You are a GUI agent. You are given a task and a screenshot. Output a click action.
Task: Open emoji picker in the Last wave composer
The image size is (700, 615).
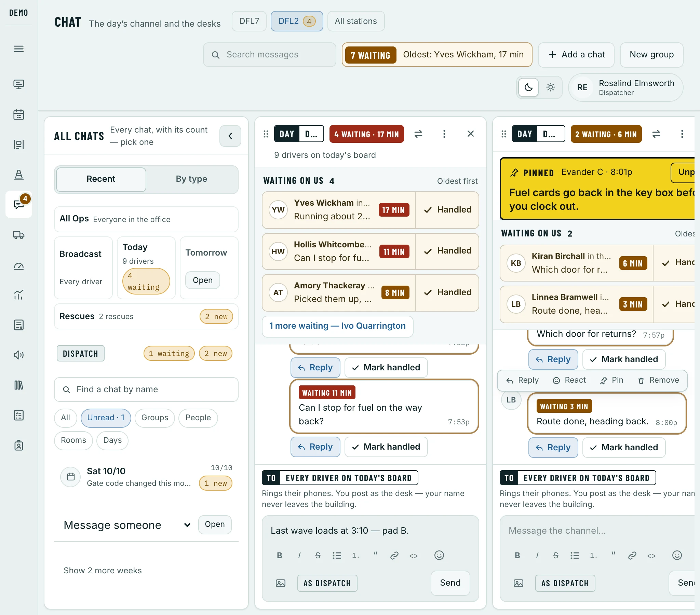439,555
